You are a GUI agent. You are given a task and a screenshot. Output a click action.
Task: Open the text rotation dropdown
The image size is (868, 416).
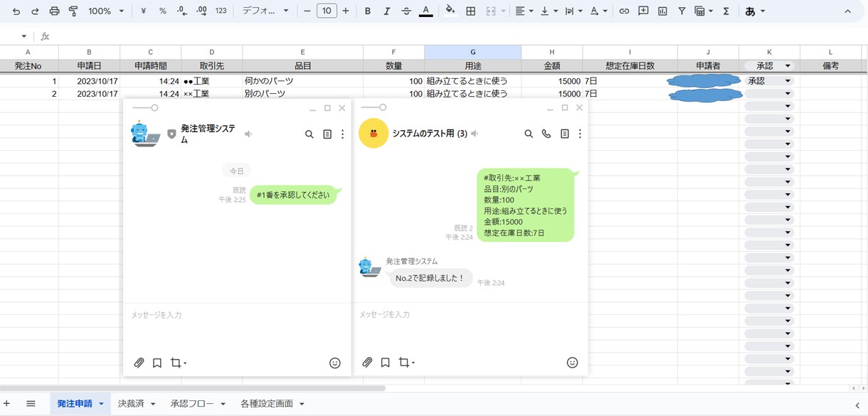(599, 11)
